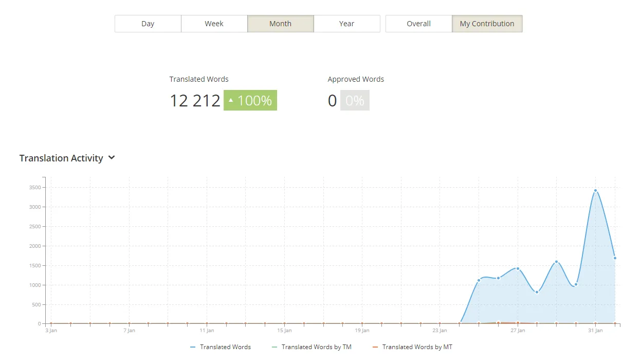Screen dimensions: 641x364
Task: Click the Approved Words zero value
Action: [x=332, y=100]
